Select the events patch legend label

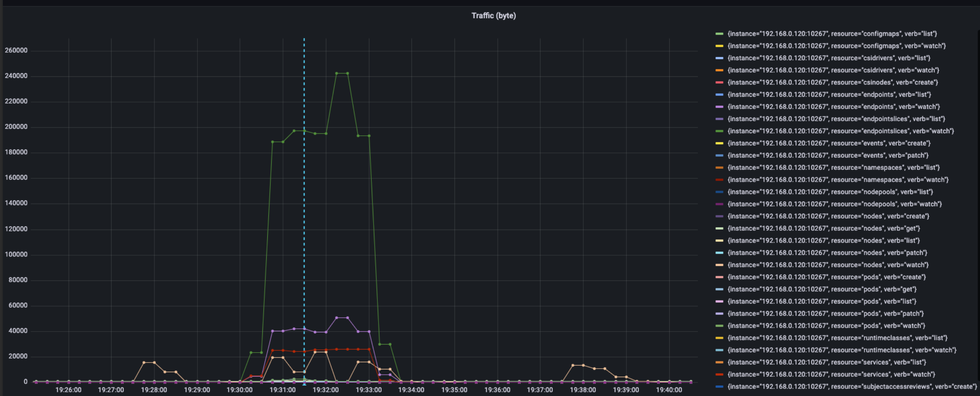coord(828,155)
